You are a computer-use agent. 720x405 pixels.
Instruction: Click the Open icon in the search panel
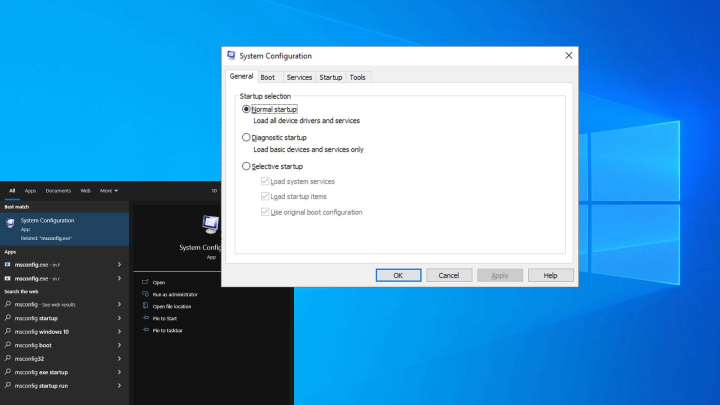[x=145, y=282]
